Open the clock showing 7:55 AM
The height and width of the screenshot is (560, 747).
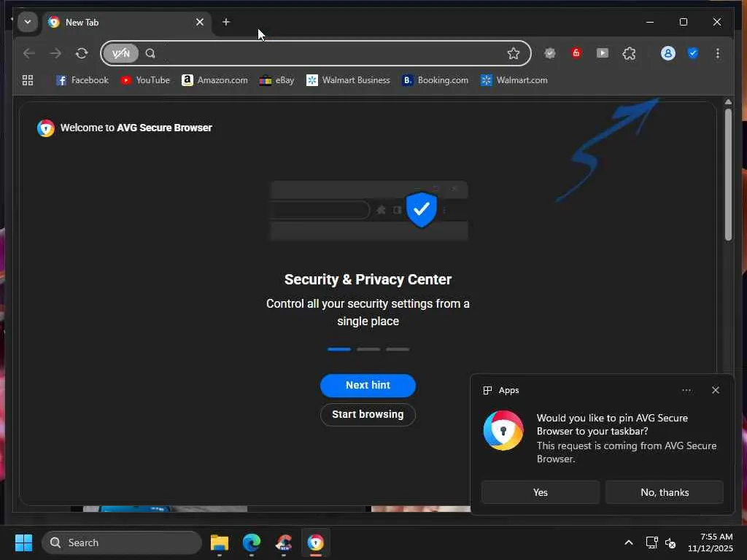pos(711,542)
